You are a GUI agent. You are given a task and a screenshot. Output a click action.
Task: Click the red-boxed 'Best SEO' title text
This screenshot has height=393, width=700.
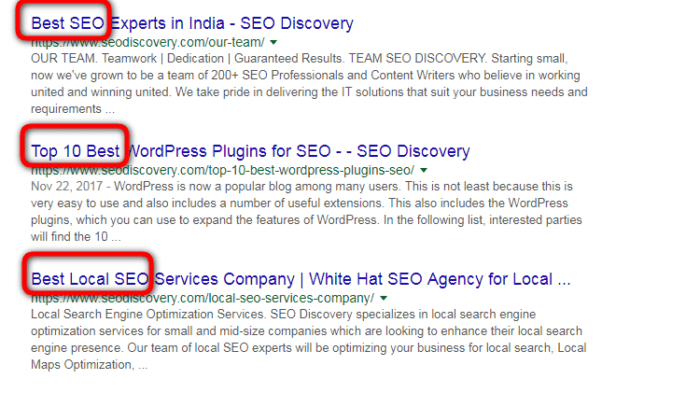click(x=67, y=23)
